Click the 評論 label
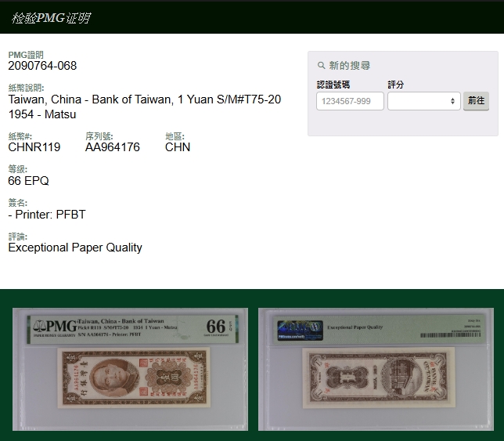Screen dimensions: 504x441 18,237
